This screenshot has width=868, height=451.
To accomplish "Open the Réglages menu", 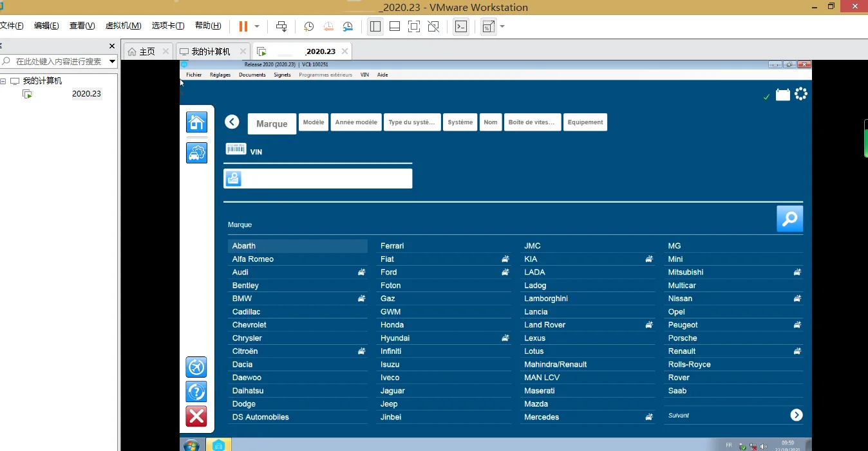I will tap(220, 75).
